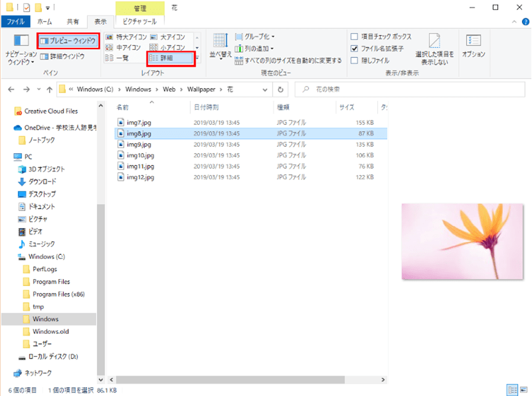Select 一覧 layout

(x=117, y=58)
